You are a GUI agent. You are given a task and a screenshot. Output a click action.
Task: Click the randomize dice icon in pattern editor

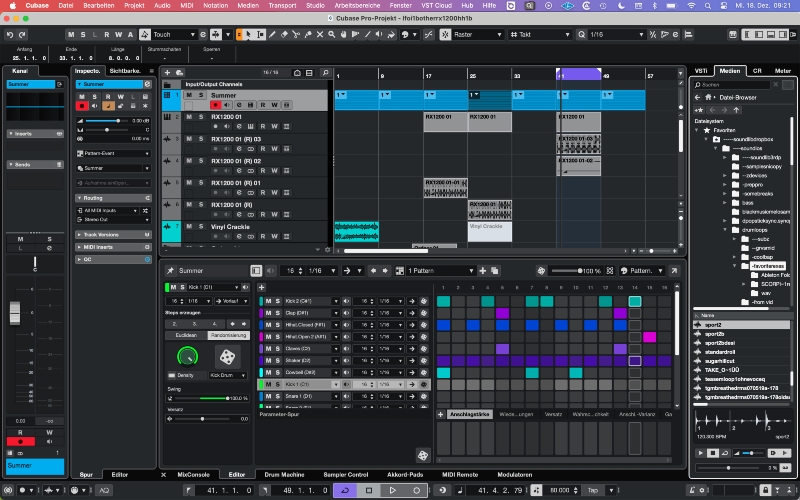click(x=227, y=356)
